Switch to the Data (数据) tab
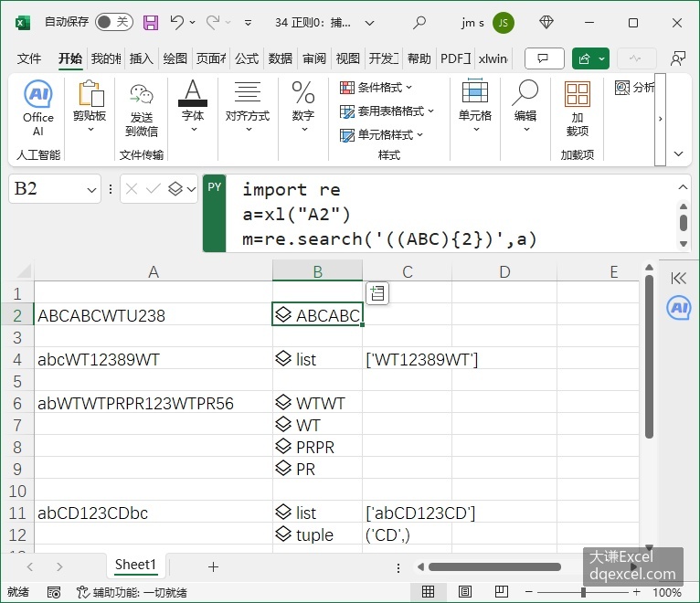Viewport: 700px width, 603px height. pyautogui.click(x=280, y=58)
